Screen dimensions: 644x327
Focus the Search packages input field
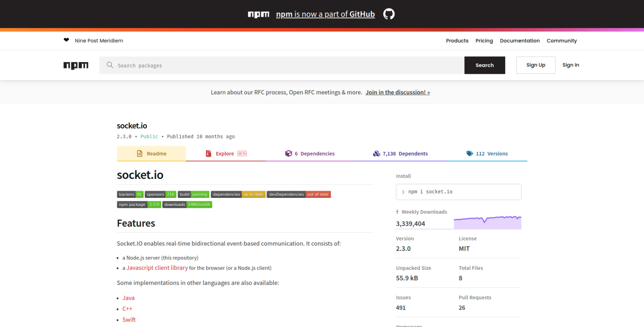click(x=282, y=65)
